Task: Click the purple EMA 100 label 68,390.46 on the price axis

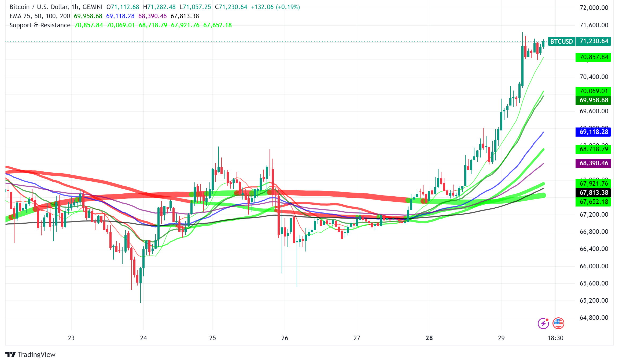Action: pos(593,163)
